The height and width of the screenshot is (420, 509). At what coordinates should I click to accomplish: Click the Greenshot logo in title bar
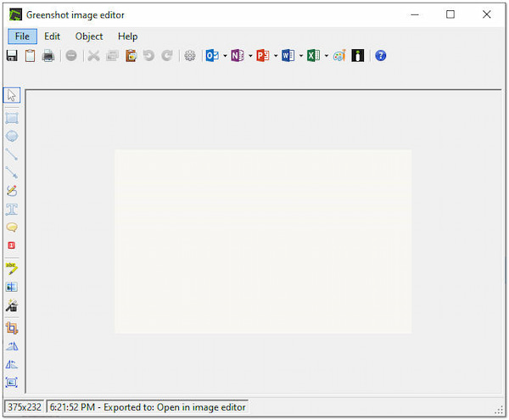click(15, 14)
